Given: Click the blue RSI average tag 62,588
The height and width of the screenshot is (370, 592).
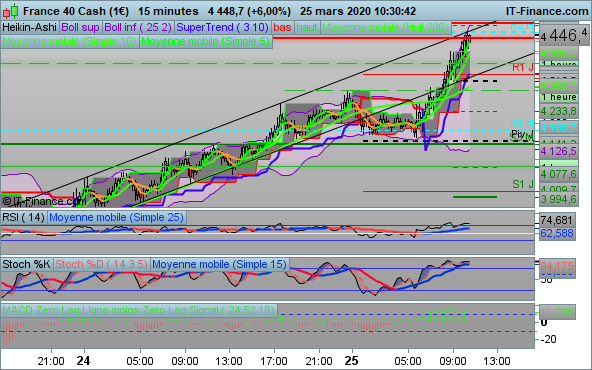Looking at the screenshot, I should click(x=557, y=233).
